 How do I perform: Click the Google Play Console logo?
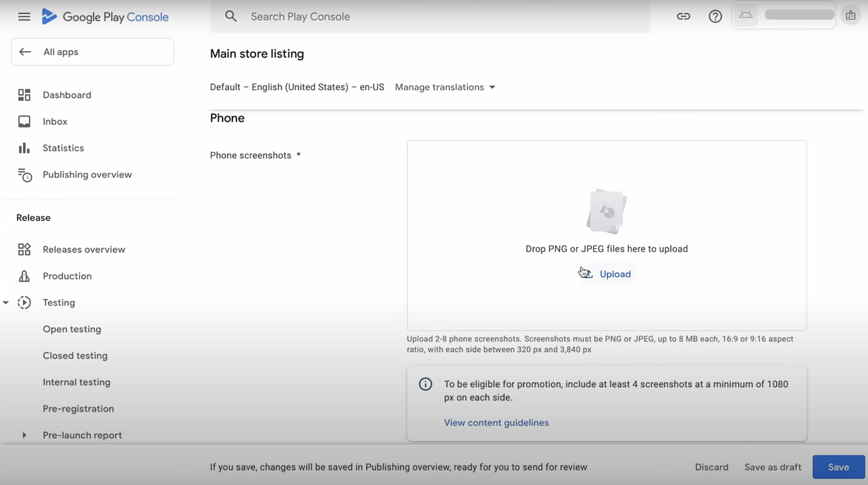tap(105, 17)
